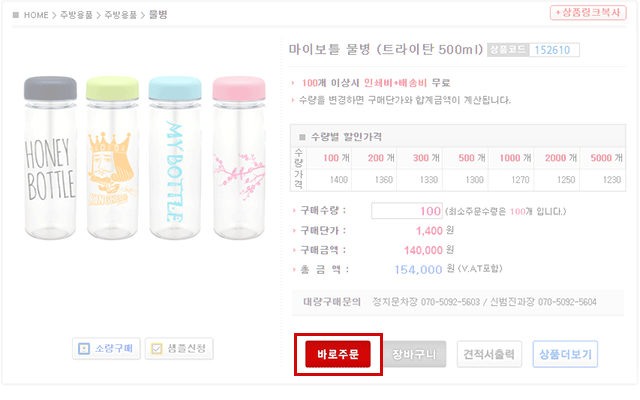Open second 주방용품 breadcrumb link
The width and height of the screenshot is (640, 400).
(x=121, y=15)
